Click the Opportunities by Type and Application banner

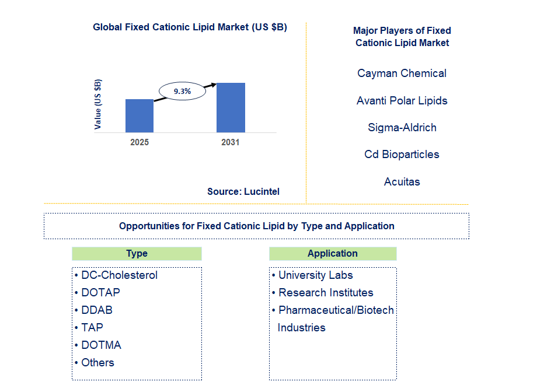pos(256,226)
